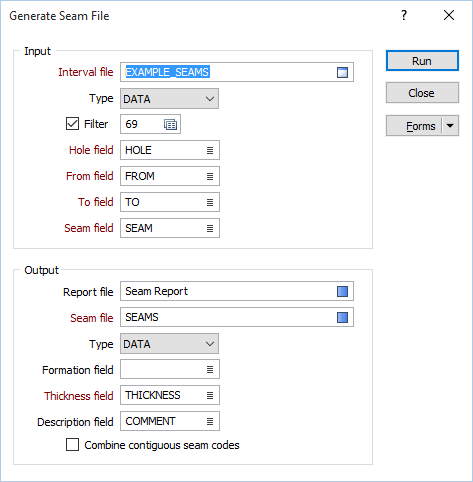The width and height of the screenshot is (473, 482).
Task: Close the Generate Seam File dialog
Action: (x=422, y=93)
